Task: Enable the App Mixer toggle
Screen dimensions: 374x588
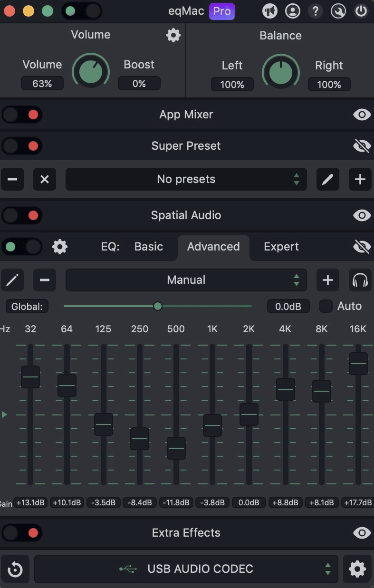Action: pos(22,115)
